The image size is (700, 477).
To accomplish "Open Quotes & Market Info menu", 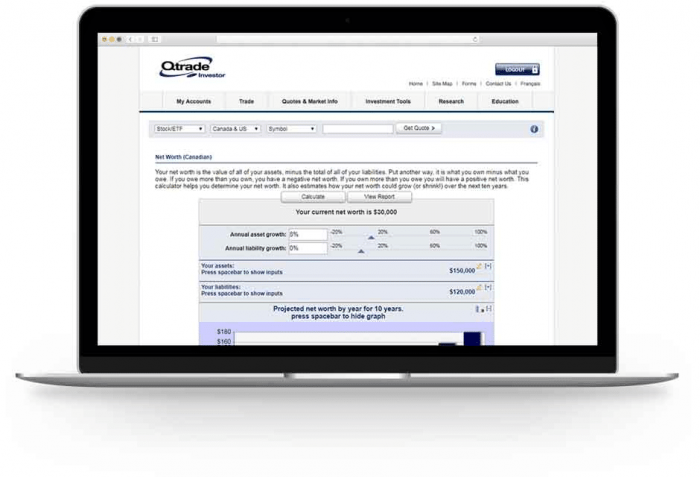I will tap(309, 101).
